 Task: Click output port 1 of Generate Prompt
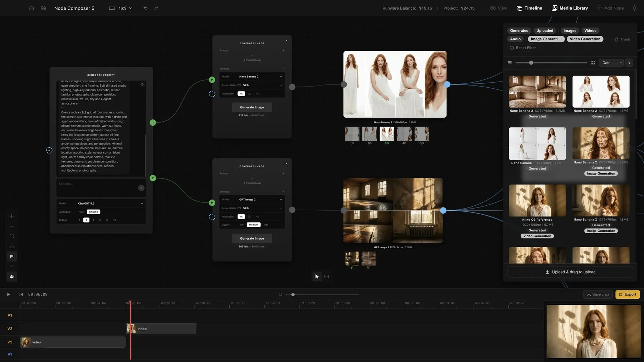tap(153, 122)
